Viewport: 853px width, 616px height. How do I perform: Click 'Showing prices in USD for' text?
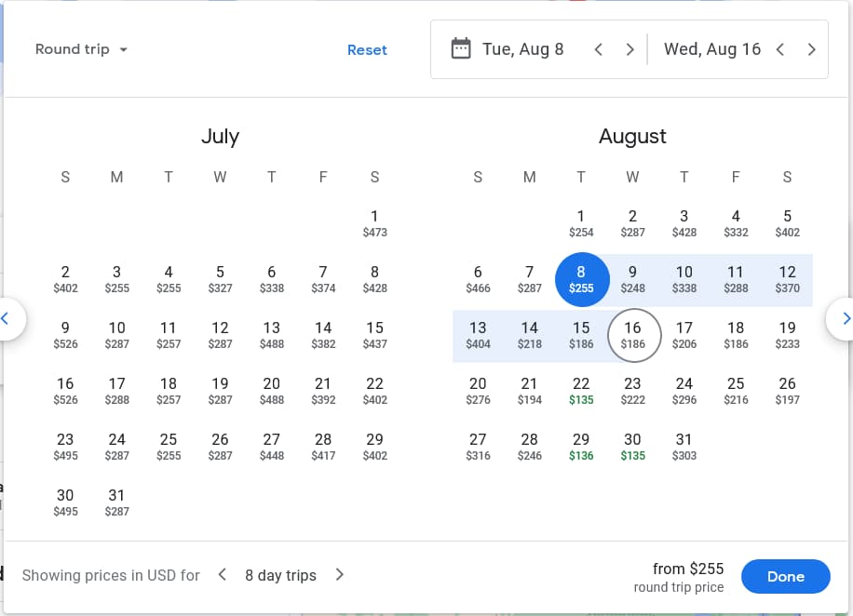(111, 575)
